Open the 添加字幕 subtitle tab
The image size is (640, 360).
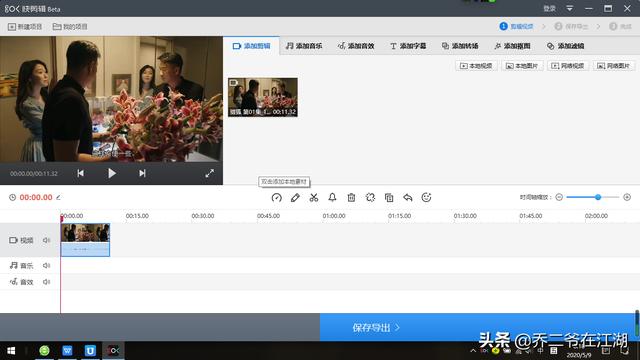(x=408, y=46)
